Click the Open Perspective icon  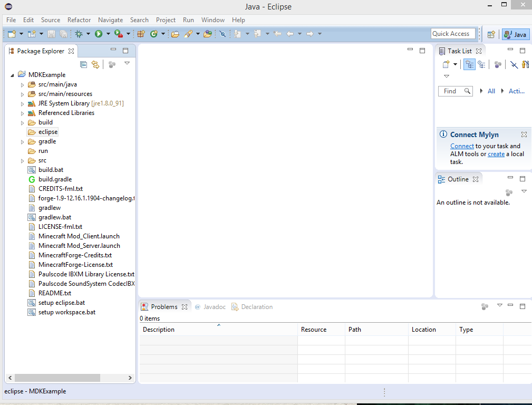click(x=491, y=34)
